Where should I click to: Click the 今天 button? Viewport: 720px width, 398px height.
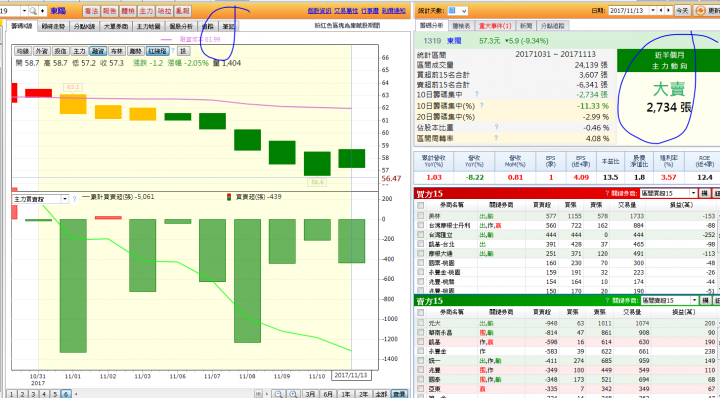point(682,11)
